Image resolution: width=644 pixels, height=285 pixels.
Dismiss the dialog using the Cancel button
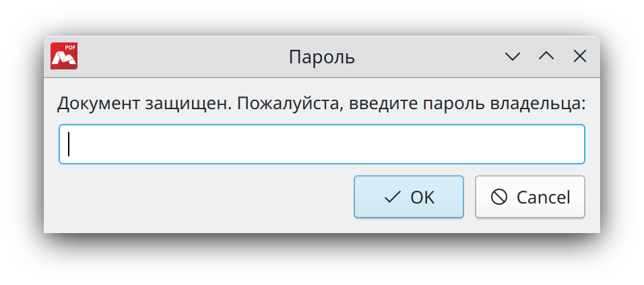529,197
